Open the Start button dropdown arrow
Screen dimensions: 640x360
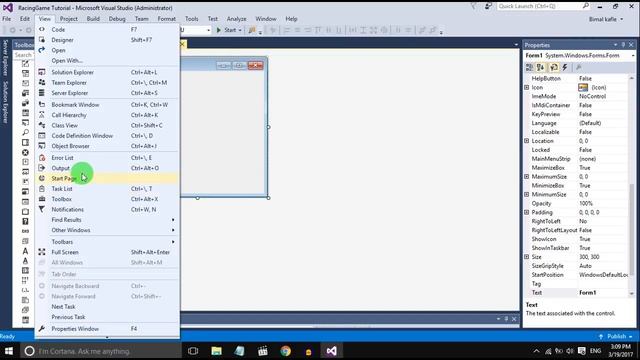[x=240, y=30]
